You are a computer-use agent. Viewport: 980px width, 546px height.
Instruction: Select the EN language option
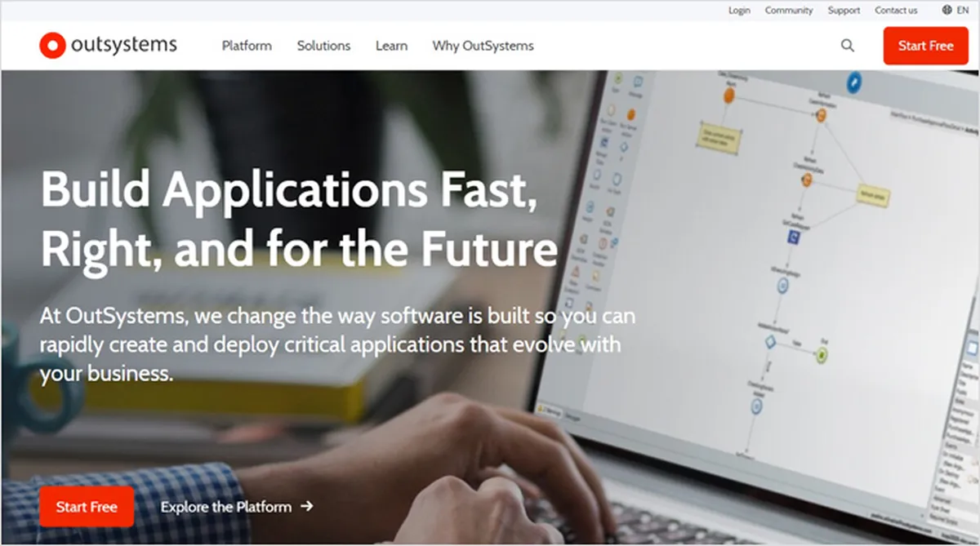click(962, 11)
